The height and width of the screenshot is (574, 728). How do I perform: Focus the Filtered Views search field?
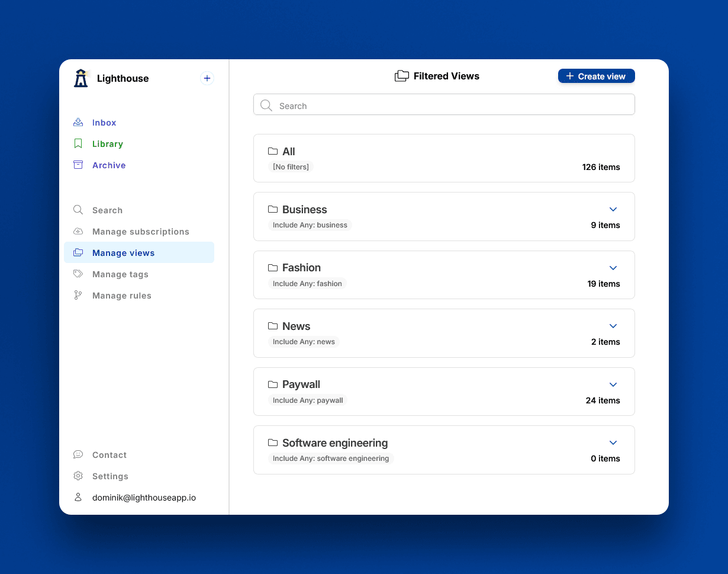pos(444,105)
